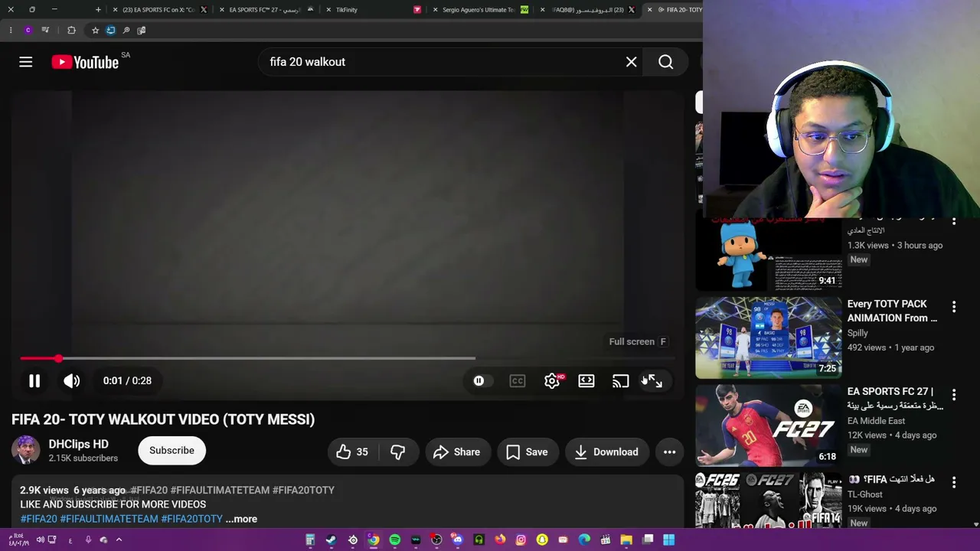Screen dimensions: 980x551
Task: Open the DHClips HD channel name link
Action: 79,444
